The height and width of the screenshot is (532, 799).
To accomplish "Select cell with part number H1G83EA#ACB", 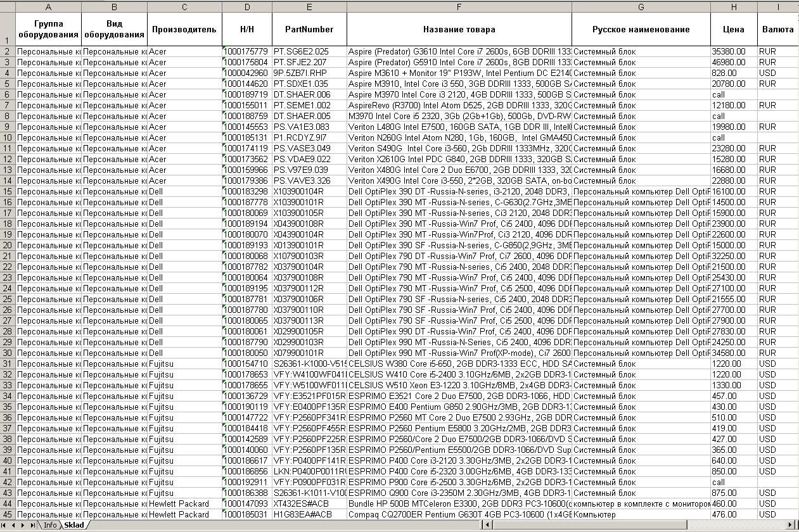I will pyautogui.click(x=309, y=514).
